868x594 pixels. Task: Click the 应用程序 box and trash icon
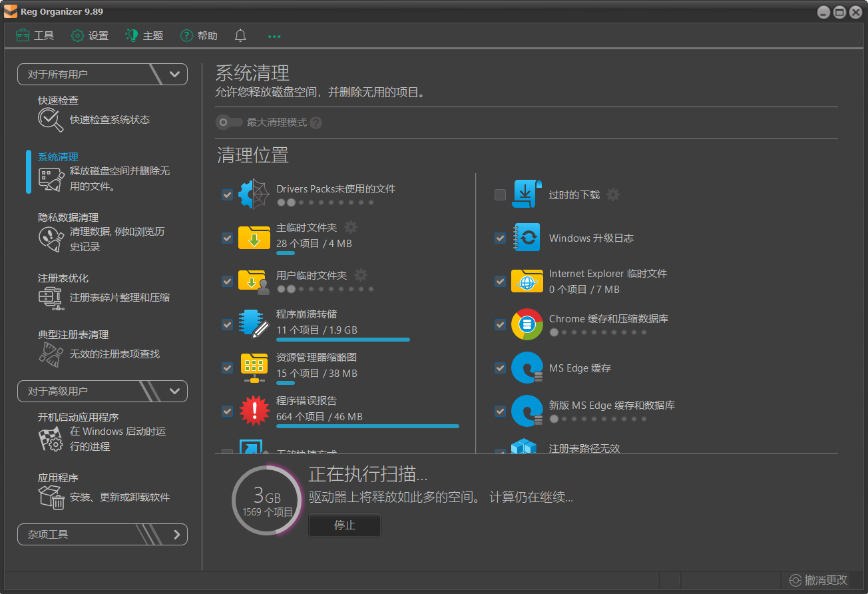coord(51,497)
